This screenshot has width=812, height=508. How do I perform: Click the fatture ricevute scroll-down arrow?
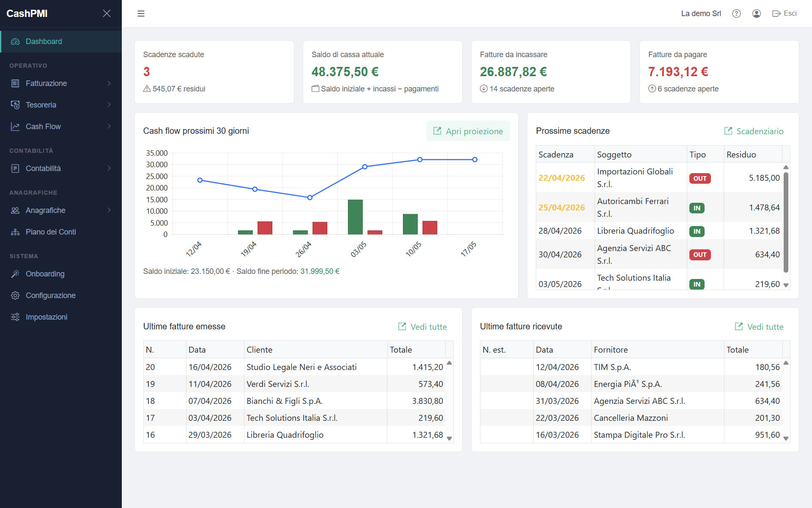click(x=786, y=439)
